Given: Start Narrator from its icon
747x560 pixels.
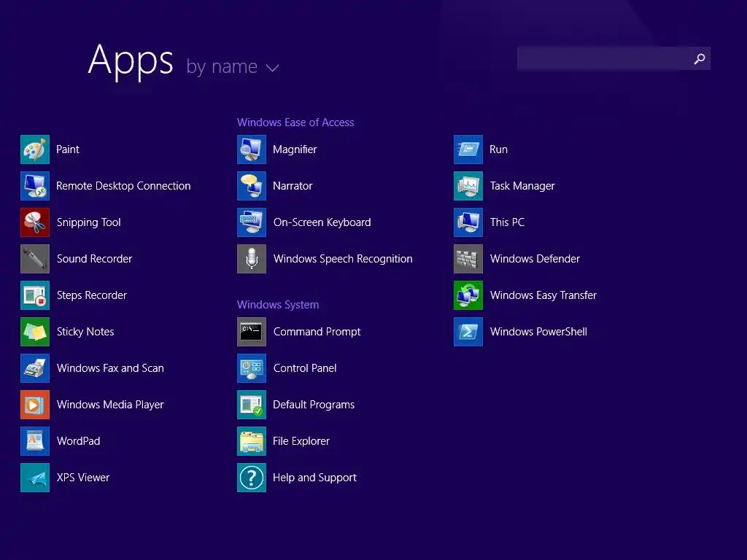Looking at the screenshot, I should [252, 186].
